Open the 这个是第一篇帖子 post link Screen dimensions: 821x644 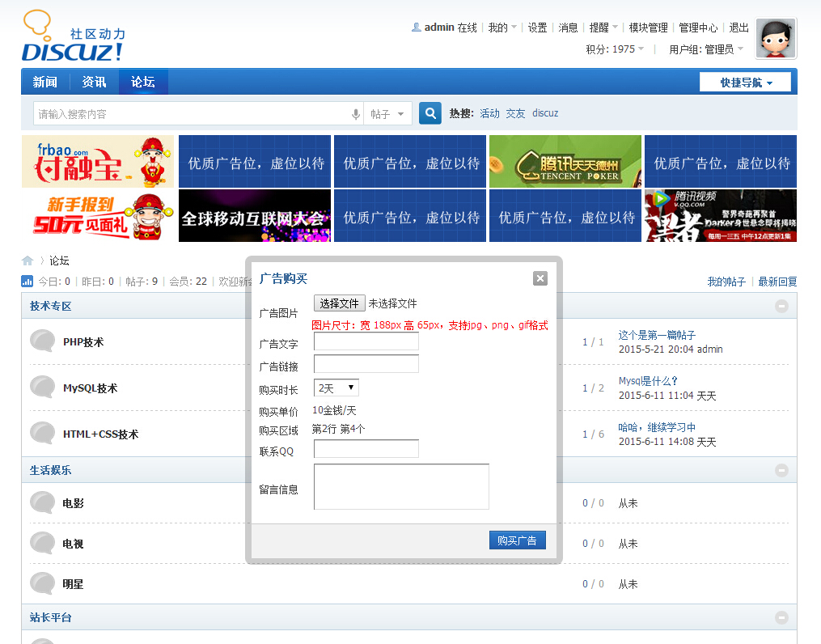click(x=657, y=335)
